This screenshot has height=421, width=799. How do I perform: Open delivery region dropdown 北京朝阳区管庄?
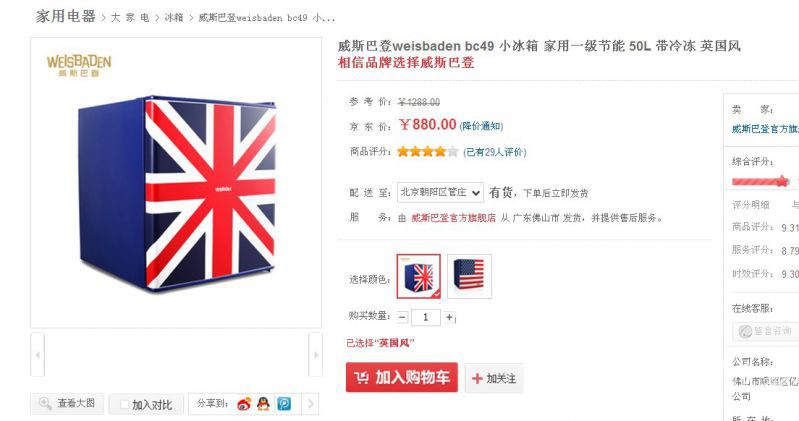pos(440,193)
